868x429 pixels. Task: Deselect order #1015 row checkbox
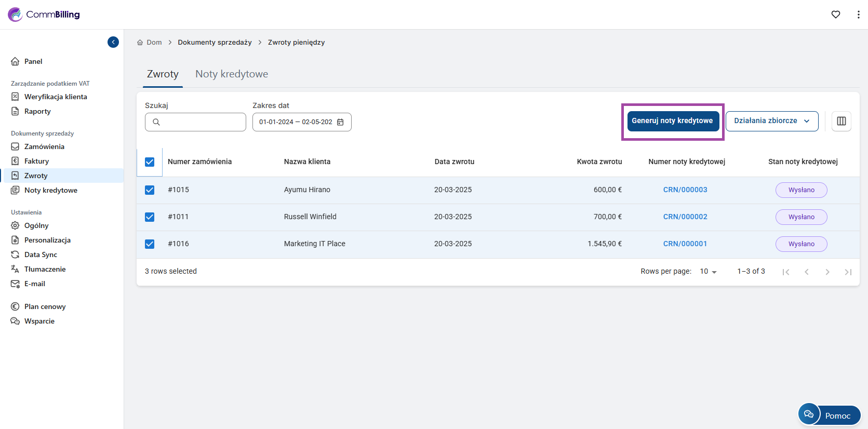150,190
